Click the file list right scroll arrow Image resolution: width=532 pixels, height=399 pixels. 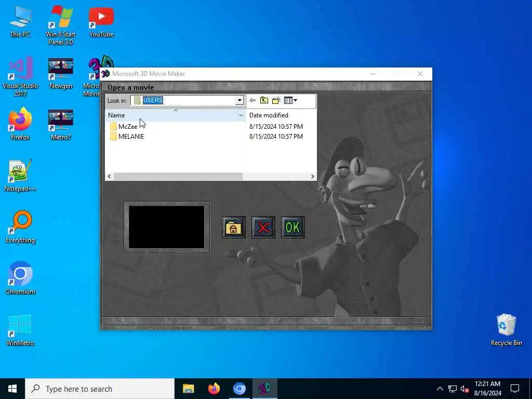click(312, 177)
